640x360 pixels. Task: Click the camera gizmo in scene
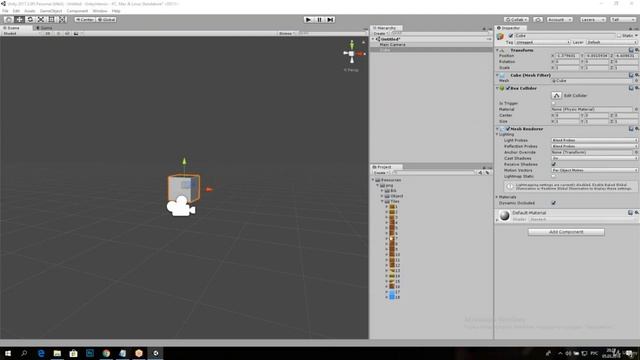181,207
